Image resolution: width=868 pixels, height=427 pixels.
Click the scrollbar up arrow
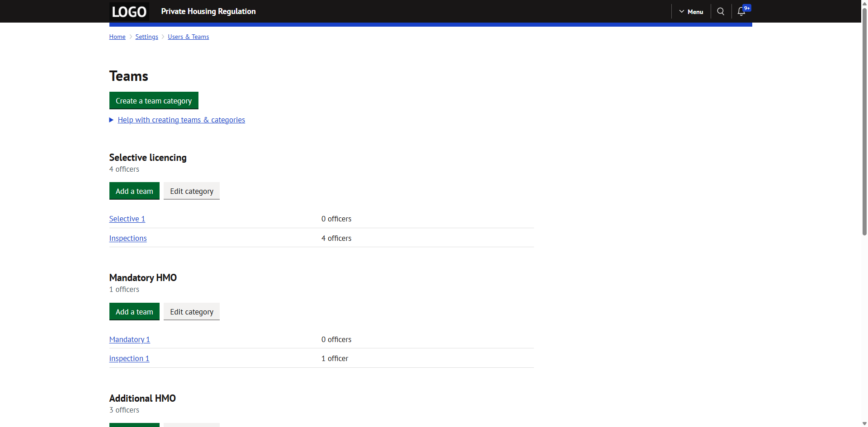[864, 3]
